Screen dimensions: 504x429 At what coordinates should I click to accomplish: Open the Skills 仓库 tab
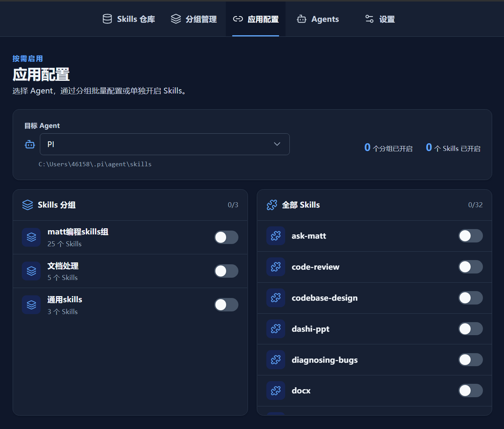click(129, 19)
